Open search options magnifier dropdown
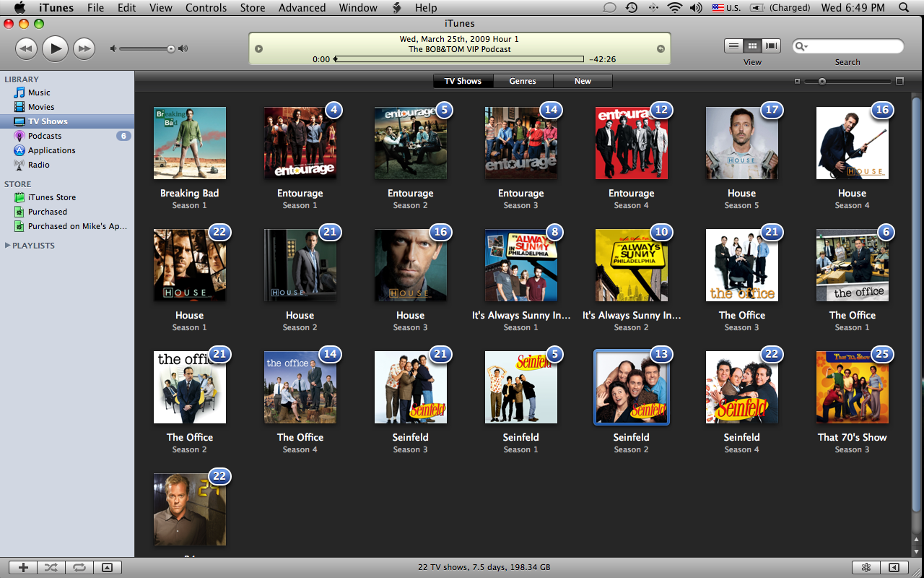The image size is (924, 578). pos(801,46)
